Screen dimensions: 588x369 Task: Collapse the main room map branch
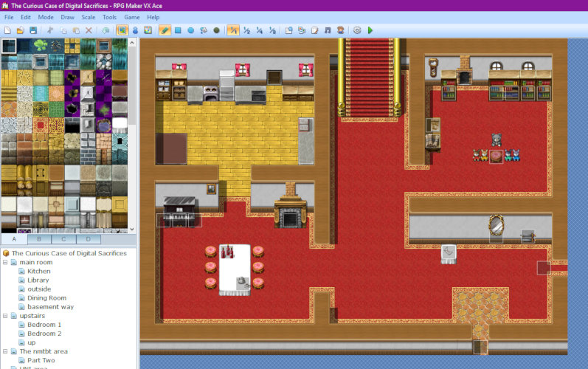click(5, 262)
